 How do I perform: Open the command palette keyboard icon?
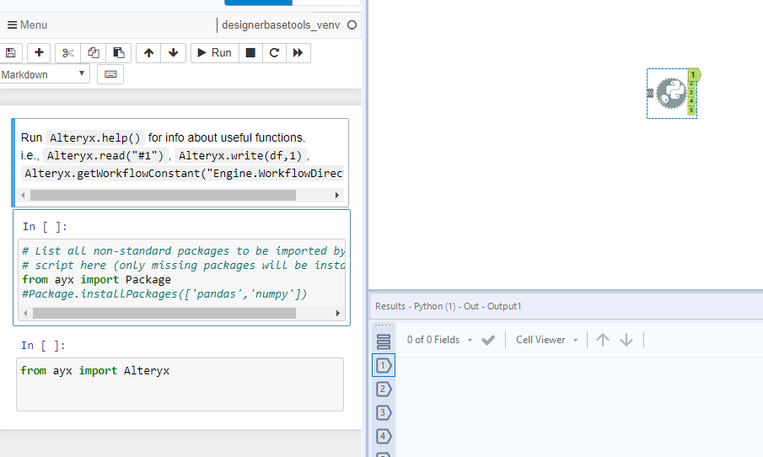coord(110,74)
